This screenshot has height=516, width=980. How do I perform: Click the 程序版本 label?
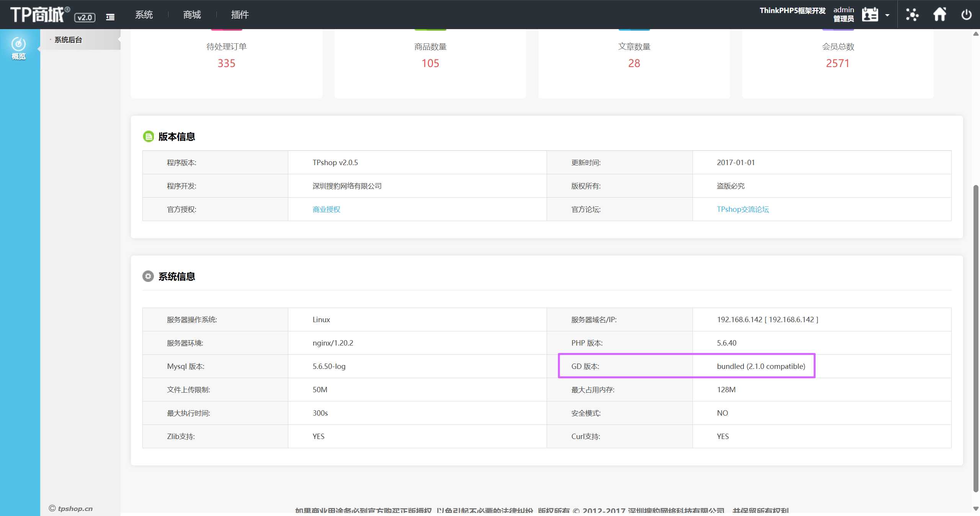click(x=181, y=162)
